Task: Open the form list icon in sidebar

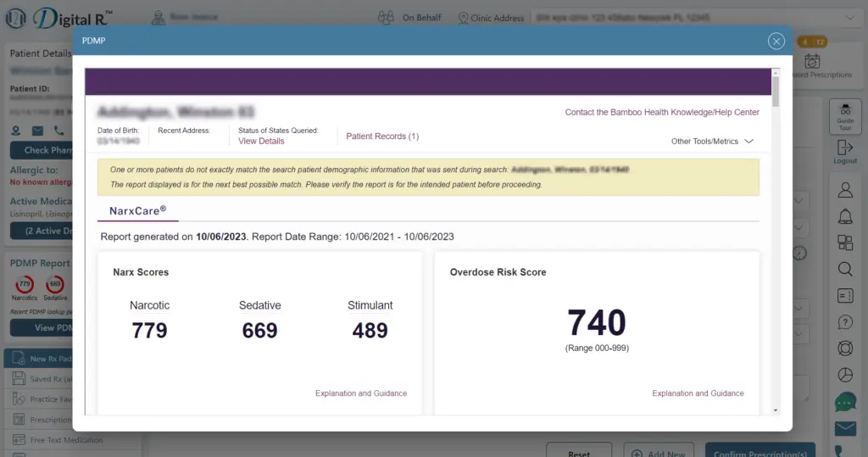Action: 845,296
